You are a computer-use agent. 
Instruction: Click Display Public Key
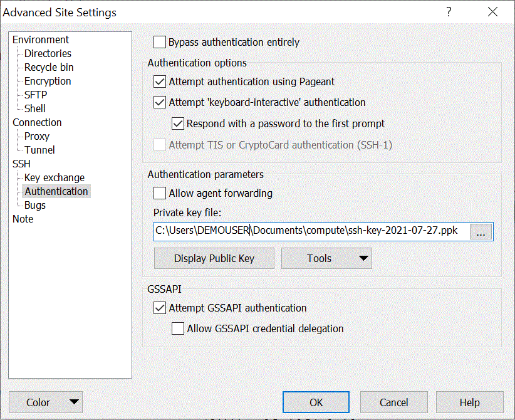click(x=214, y=258)
